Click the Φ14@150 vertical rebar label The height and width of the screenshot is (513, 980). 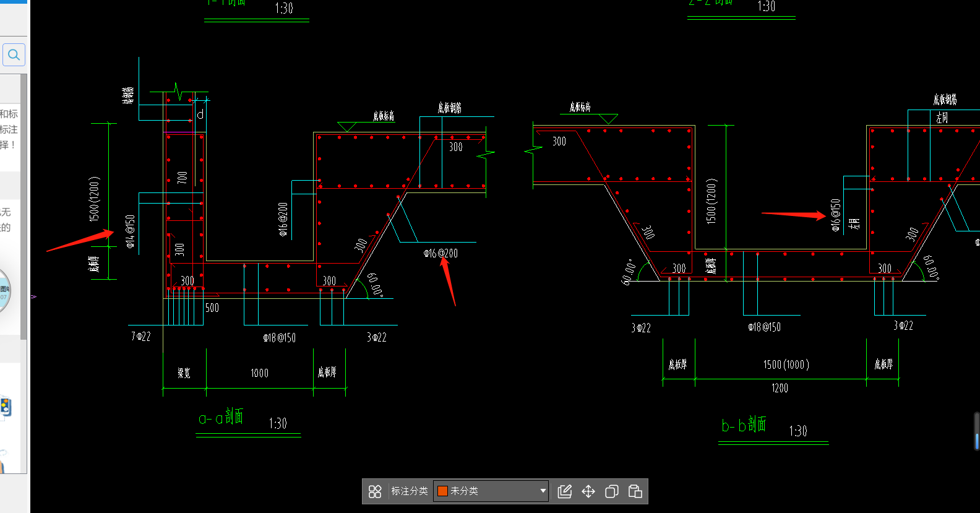(x=130, y=231)
